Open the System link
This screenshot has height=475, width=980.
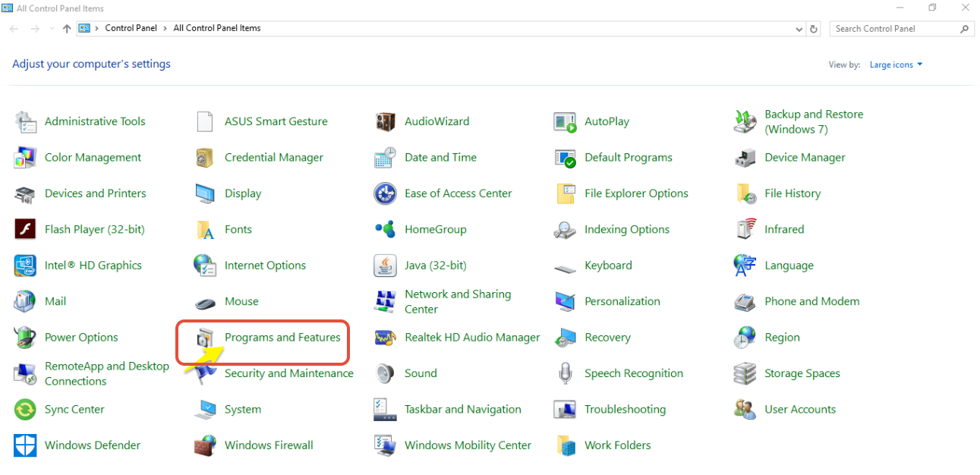click(243, 410)
